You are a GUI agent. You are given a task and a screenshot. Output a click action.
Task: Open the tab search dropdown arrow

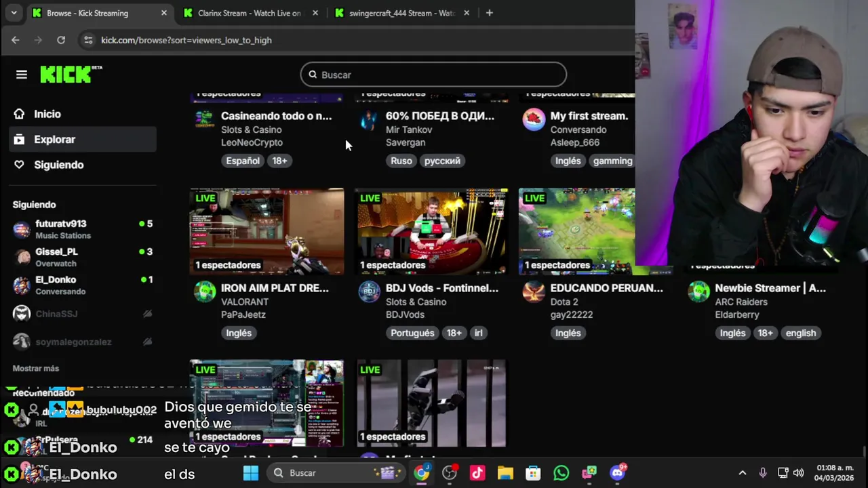coord(14,13)
